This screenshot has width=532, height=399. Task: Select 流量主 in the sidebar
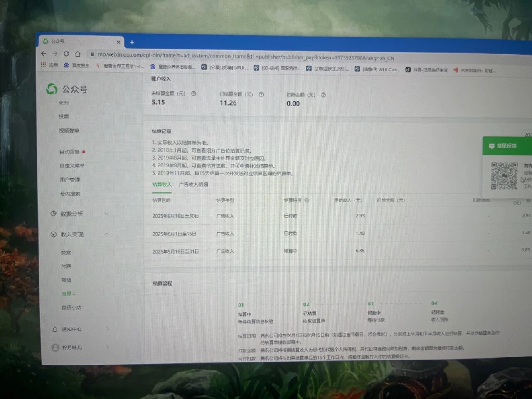69,294
